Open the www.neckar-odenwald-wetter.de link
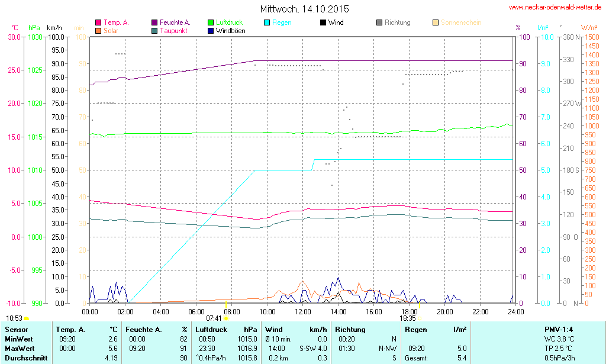Screen dimensions: 606x364 [x=555, y=8]
